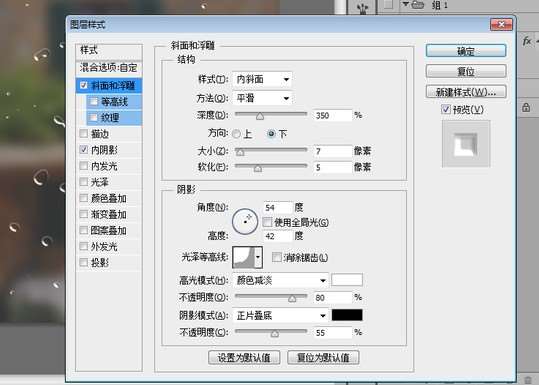Click the lock icon in layers panel

click(x=526, y=108)
